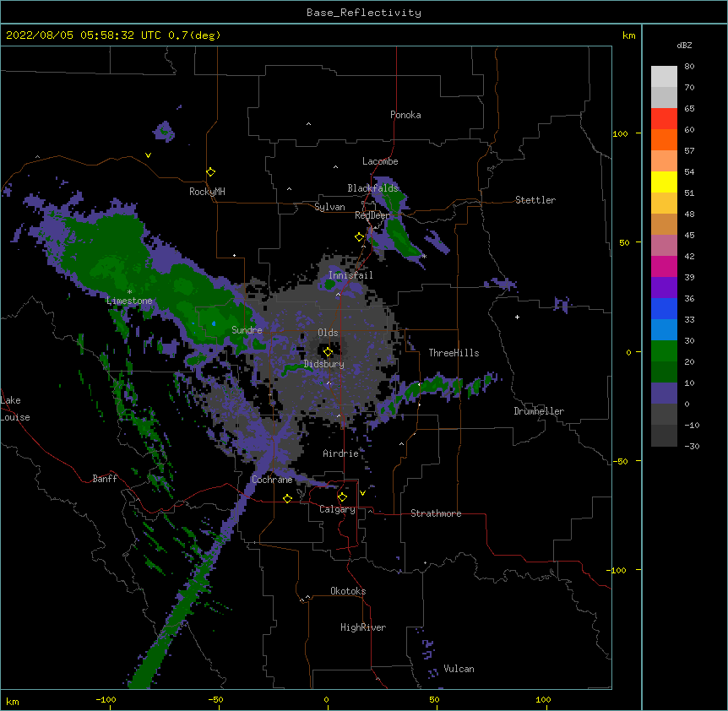Pick the gold 48-51 dBZ swatch
The width and height of the screenshot is (728, 711).
point(664,204)
